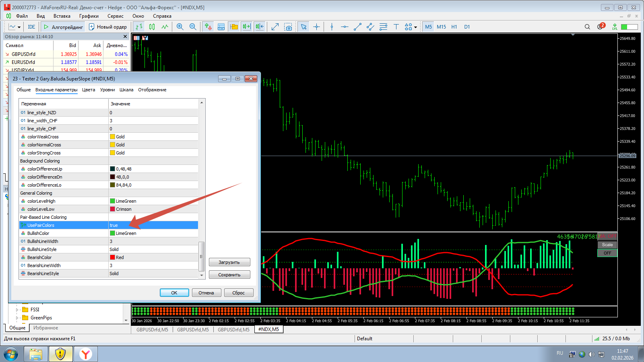Screen dimensions: 644x362
Task: Open Windows Explorer from the taskbar
Action: 36,354
